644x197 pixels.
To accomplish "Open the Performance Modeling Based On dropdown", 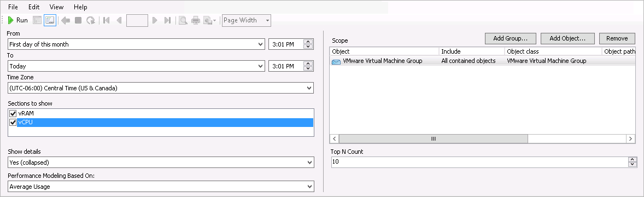I will pos(309,187).
